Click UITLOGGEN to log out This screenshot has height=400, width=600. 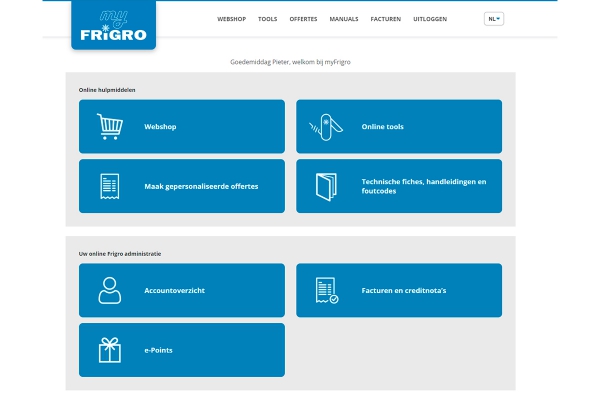[430, 19]
